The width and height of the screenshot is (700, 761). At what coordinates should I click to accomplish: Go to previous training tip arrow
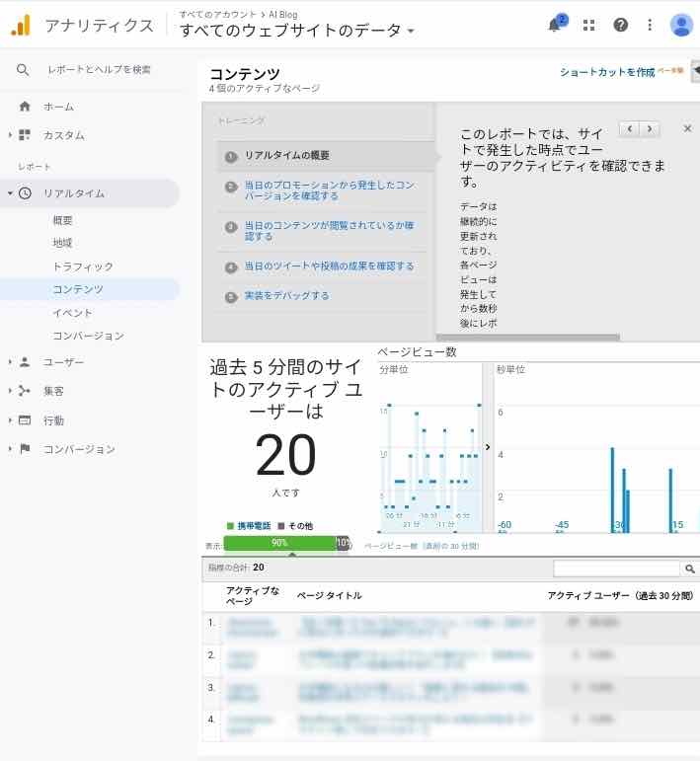(x=630, y=129)
